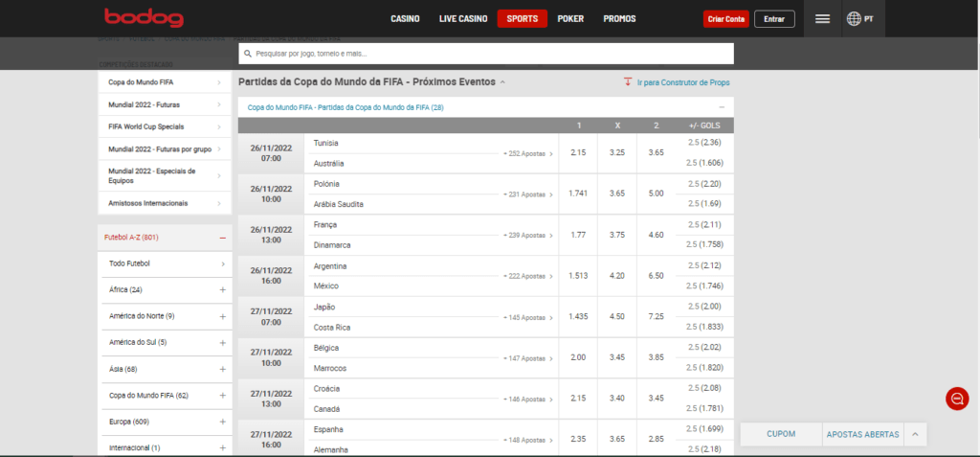Expand África (24) with plus icon
Screen dimensions: 980x457
click(x=222, y=290)
